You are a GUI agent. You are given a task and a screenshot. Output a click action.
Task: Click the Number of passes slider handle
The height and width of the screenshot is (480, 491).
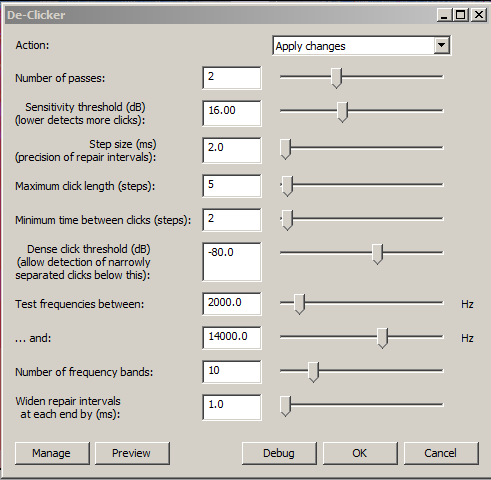click(336, 78)
